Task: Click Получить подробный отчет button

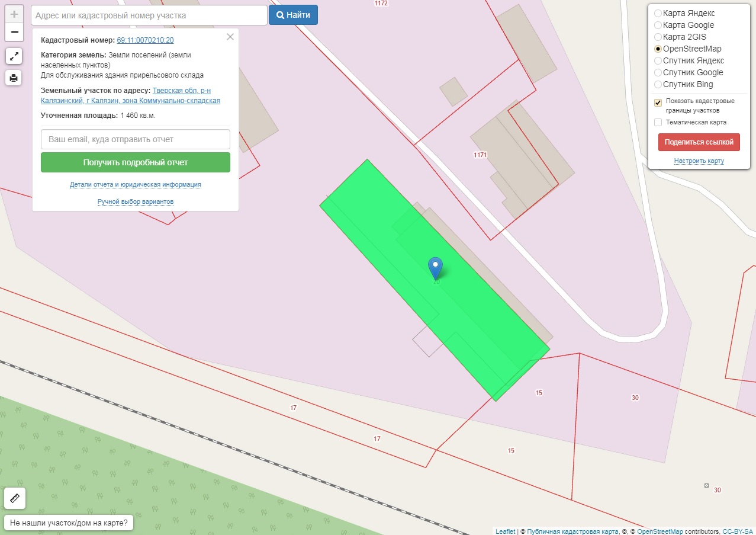Action: tap(136, 162)
